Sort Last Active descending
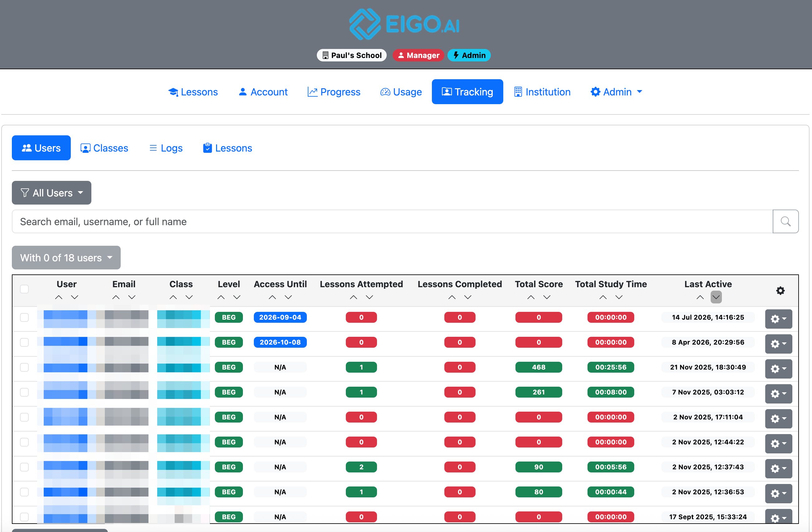Screen dimensions: 812x532 point(716,297)
